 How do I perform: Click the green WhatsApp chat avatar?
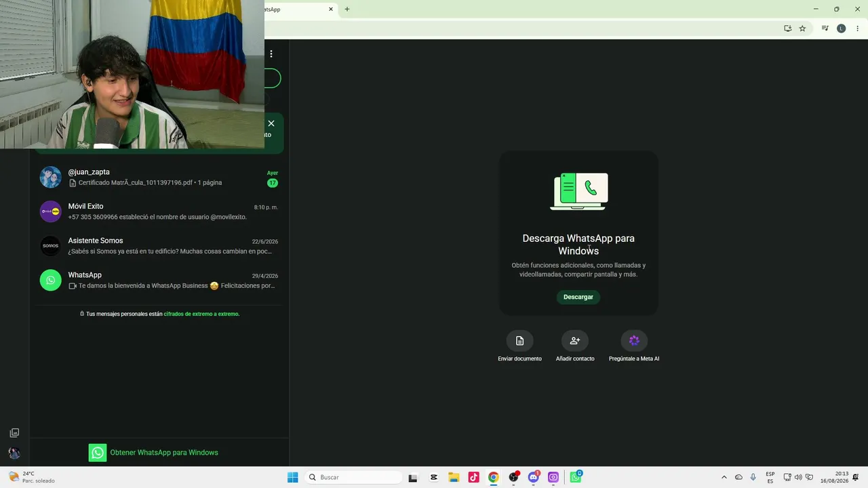pyautogui.click(x=51, y=281)
